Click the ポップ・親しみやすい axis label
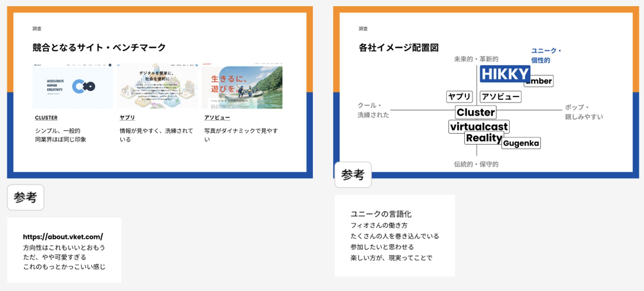This screenshot has width=644, height=291. tap(584, 112)
